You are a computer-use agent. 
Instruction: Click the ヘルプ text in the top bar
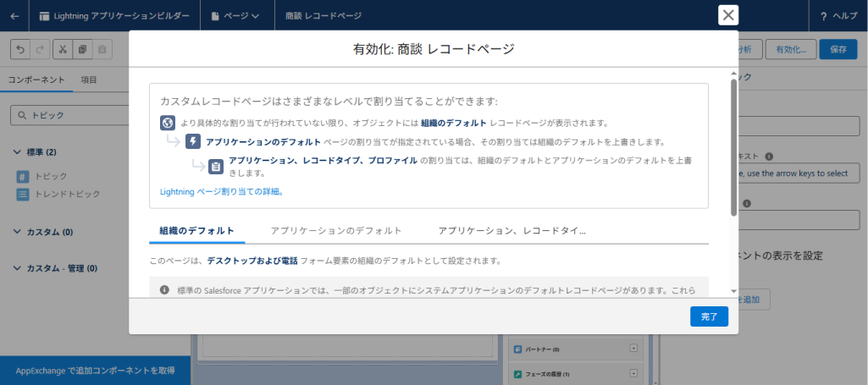tap(845, 16)
